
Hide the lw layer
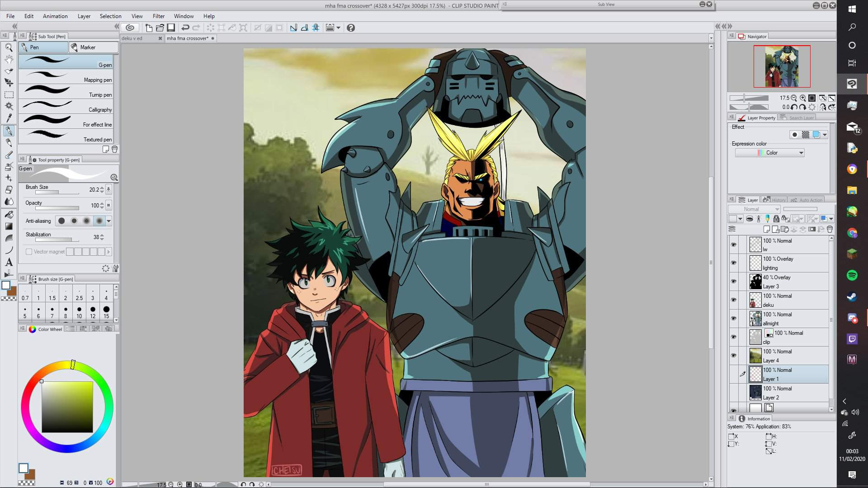tap(733, 244)
